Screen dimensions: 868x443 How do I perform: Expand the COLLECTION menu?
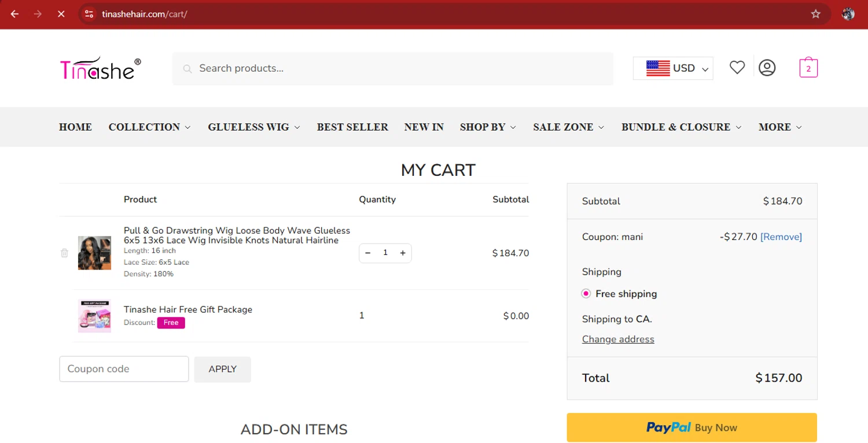click(149, 127)
